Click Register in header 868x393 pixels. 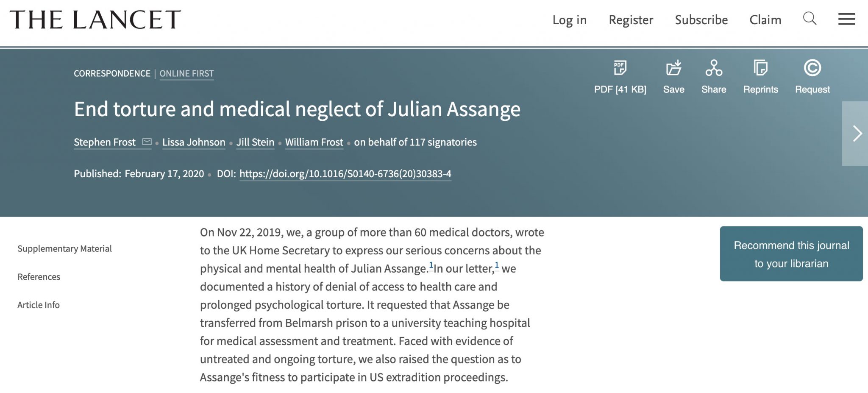point(631,20)
